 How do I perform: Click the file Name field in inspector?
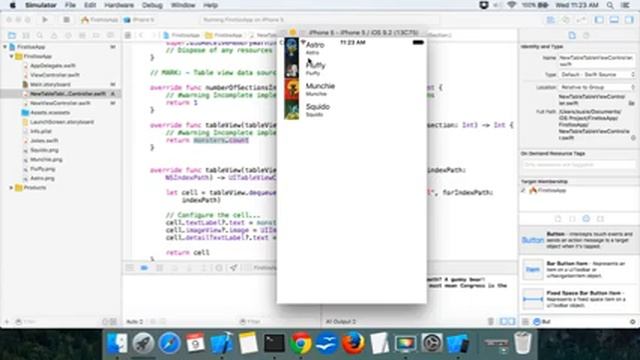tap(597, 61)
